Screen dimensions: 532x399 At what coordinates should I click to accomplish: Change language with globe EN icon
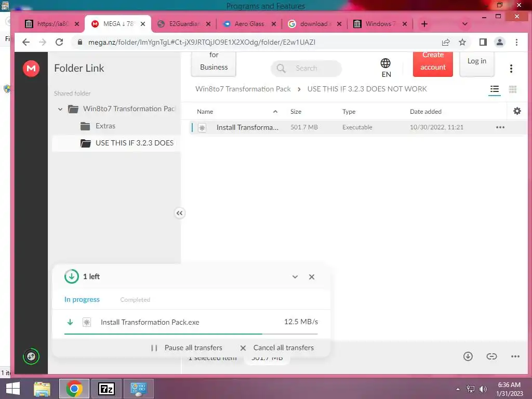click(386, 68)
